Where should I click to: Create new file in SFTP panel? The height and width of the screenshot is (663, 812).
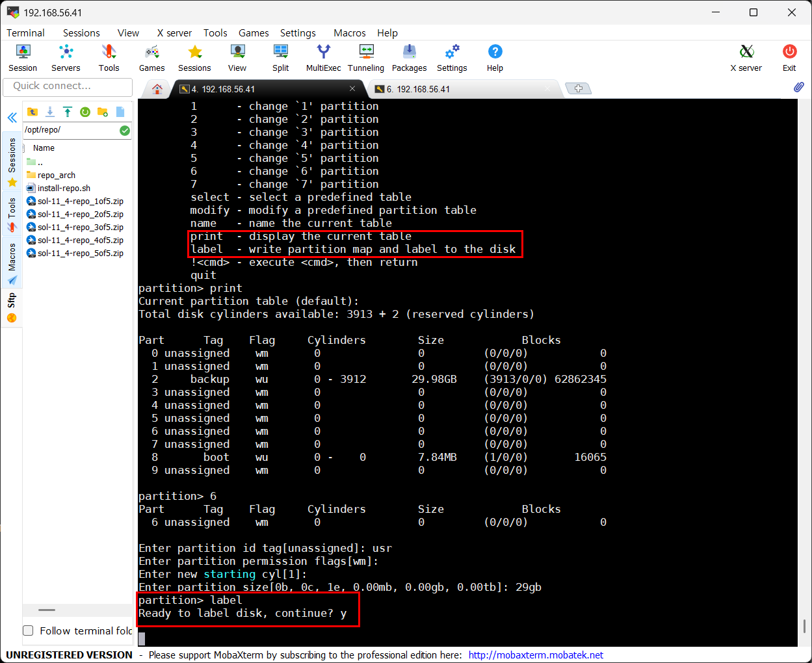(x=120, y=112)
